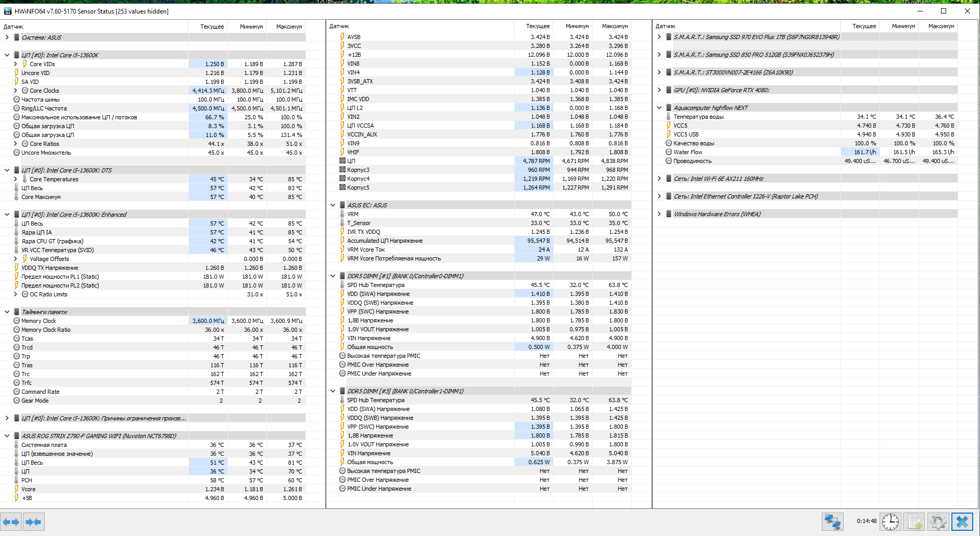Expand S.M.A.R.T. Samsung SSD 970 EVO Plus
980x536 pixels.
pyautogui.click(x=659, y=37)
